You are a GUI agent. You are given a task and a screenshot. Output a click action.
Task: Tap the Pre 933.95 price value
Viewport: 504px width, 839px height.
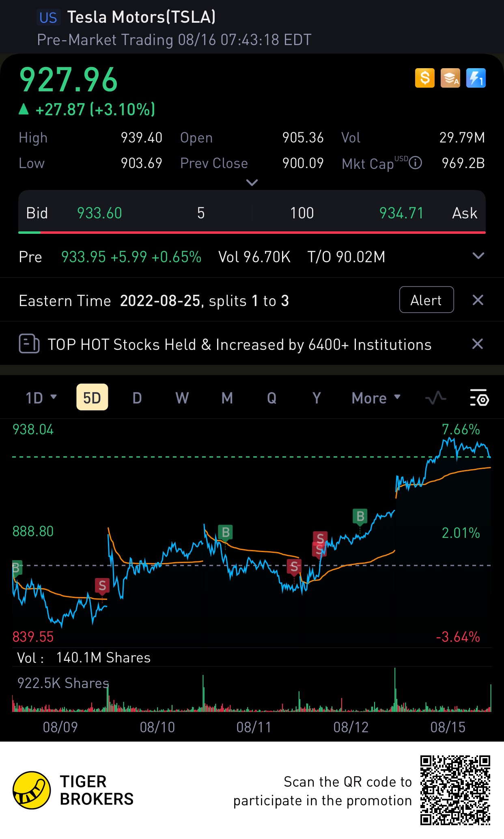coord(83,257)
